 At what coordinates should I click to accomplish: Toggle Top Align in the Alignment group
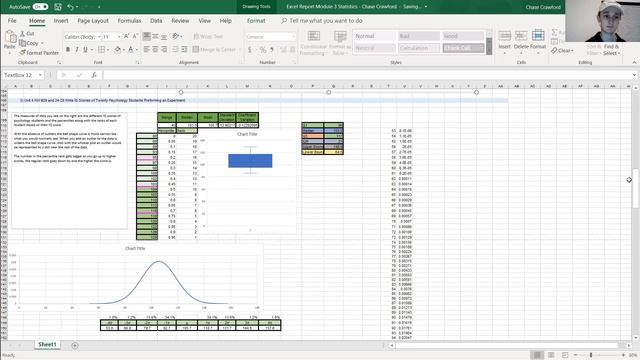[x=147, y=36]
